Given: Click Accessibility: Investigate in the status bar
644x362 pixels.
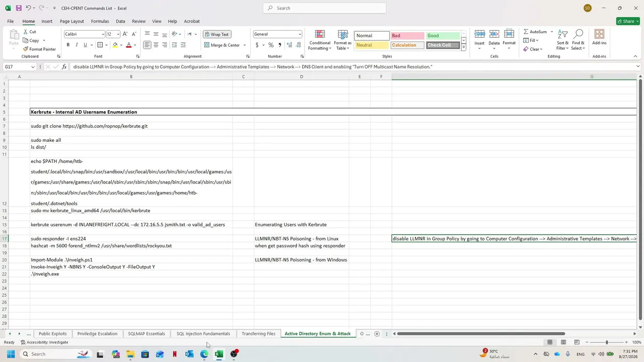Looking at the screenshot, I should tap(44, 342).
